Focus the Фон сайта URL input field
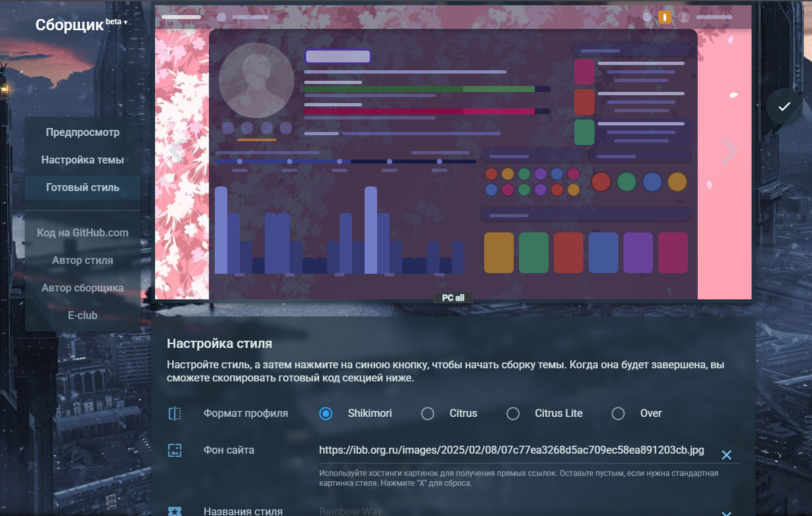This screenshot has width=812, height=516. pyautogui.click(x=511, y=450)
